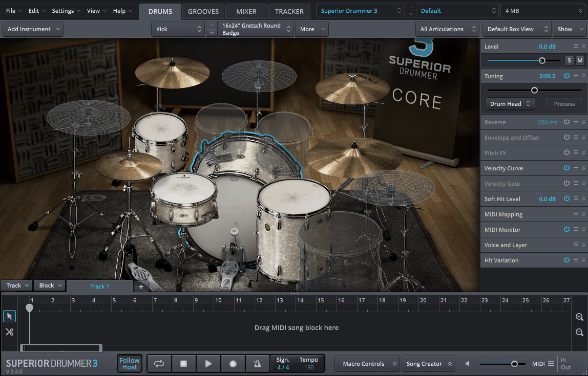588x376 pixels.
Task: Open the Settings menu
Action: point(66,11)
